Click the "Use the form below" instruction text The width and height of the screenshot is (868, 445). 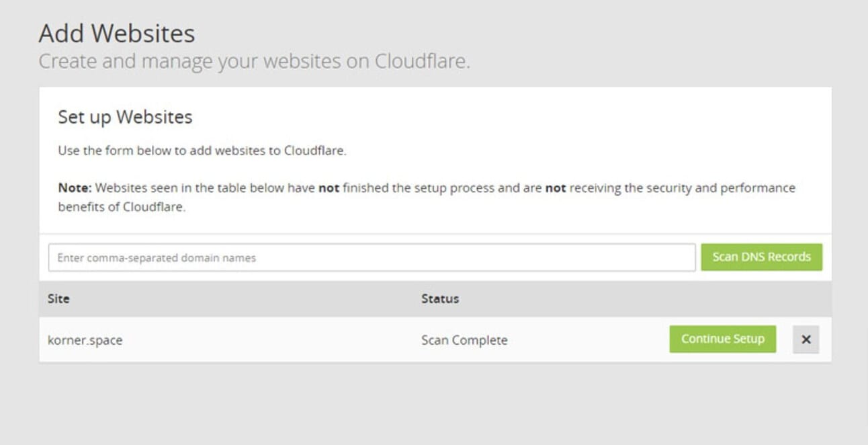click(202, 151)
